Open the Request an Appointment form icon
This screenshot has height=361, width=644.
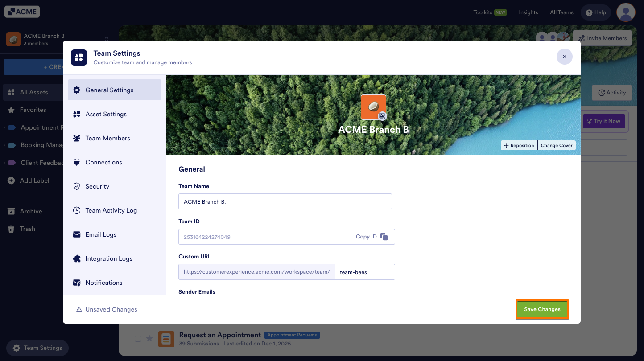pos(166,339)
